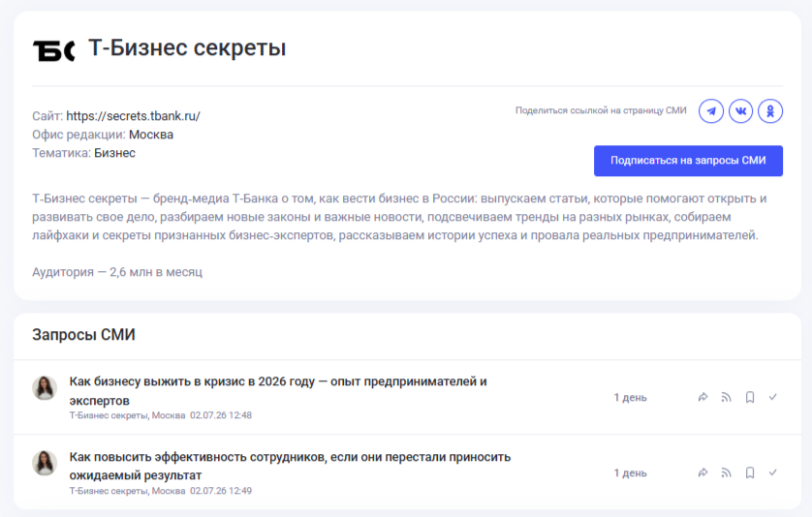812x517 pixels.
Task: Click author avatar in 'эффективность сотрудников' row
Action: pos(45,463)
